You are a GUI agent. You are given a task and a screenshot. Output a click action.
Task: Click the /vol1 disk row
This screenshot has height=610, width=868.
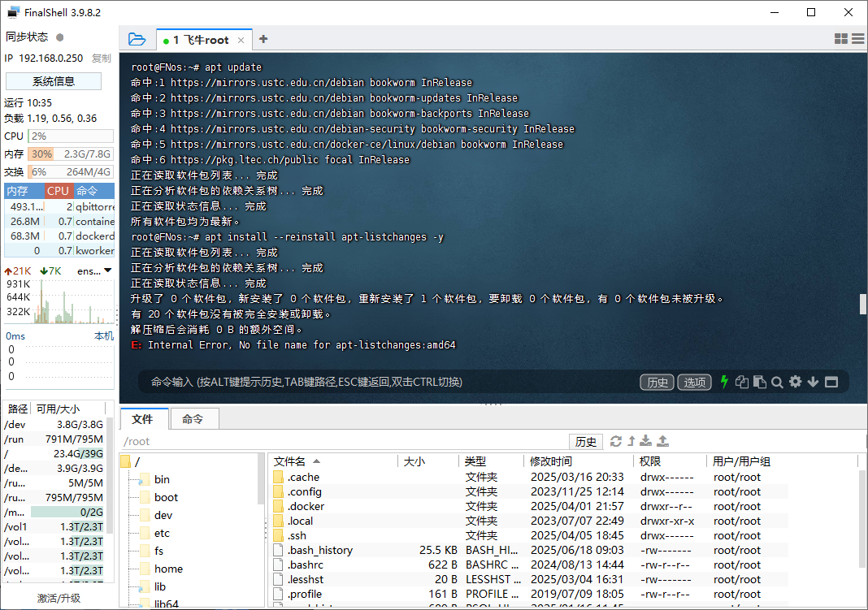click(54, 526)
